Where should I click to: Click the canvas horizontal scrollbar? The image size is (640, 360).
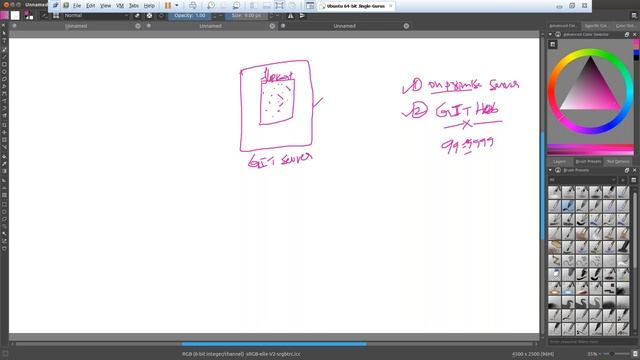click(x=274, y=344)
